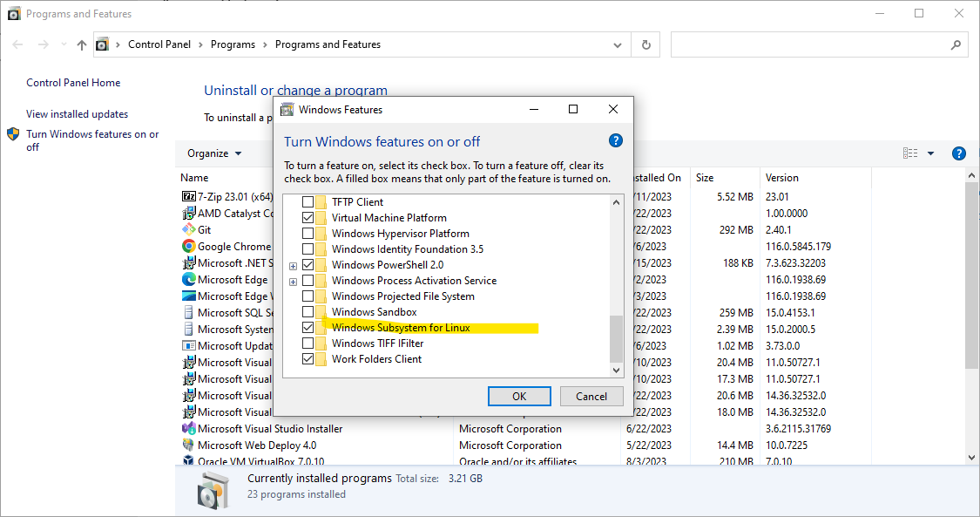Click the forward navigation arrow
Screen dimensions: 980x517
pos(44,45)
